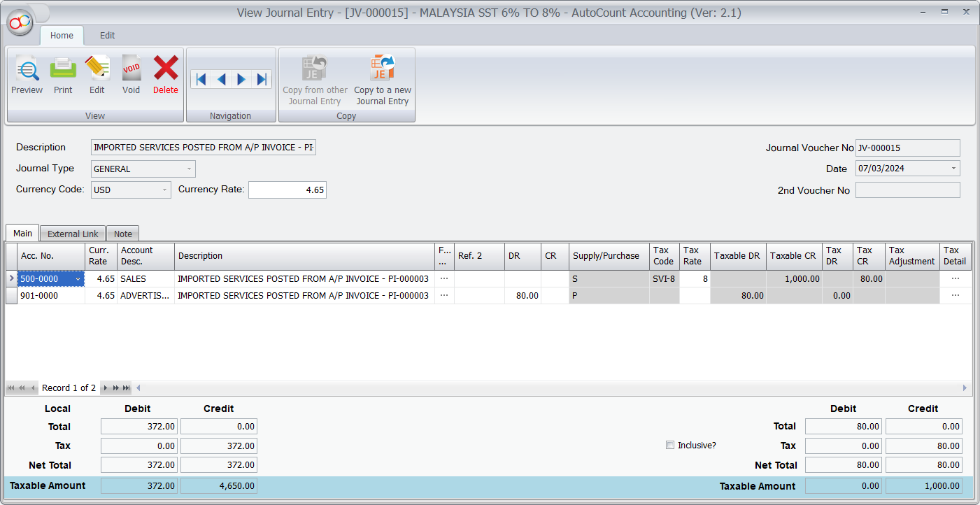Open Tax Detail ellipsis for SALES row
Image resolution: width=980 pixels, height=505 pixels.
[x=955, y=279]
